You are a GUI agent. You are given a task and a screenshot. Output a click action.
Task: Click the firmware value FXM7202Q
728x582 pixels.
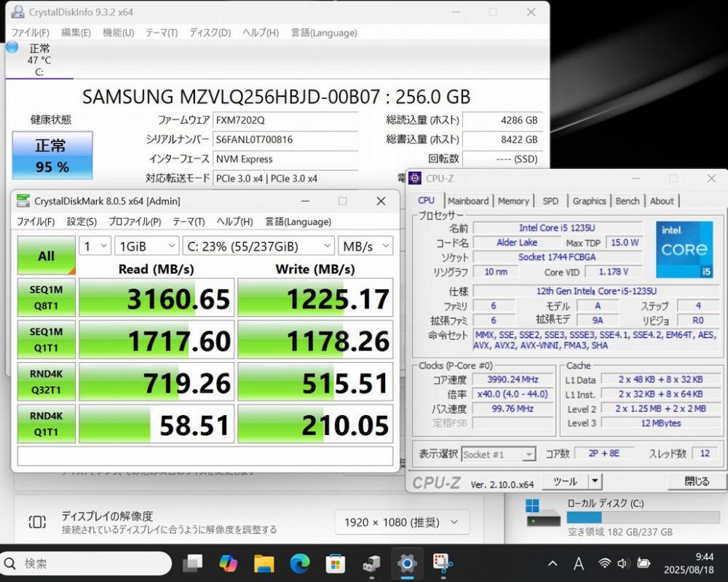(285, 120)
